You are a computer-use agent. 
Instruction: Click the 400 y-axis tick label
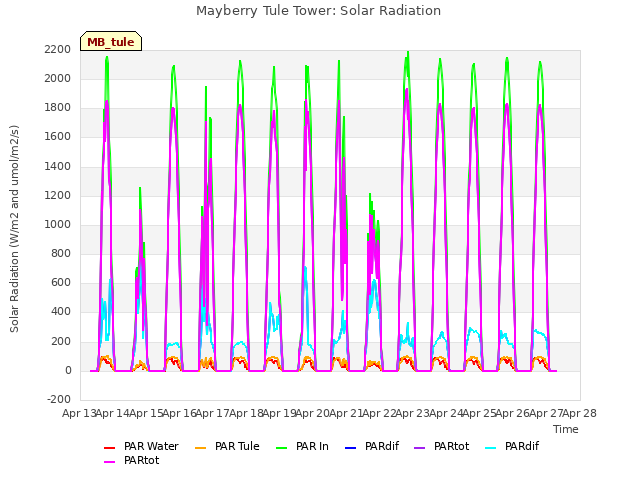click(61, 312)
